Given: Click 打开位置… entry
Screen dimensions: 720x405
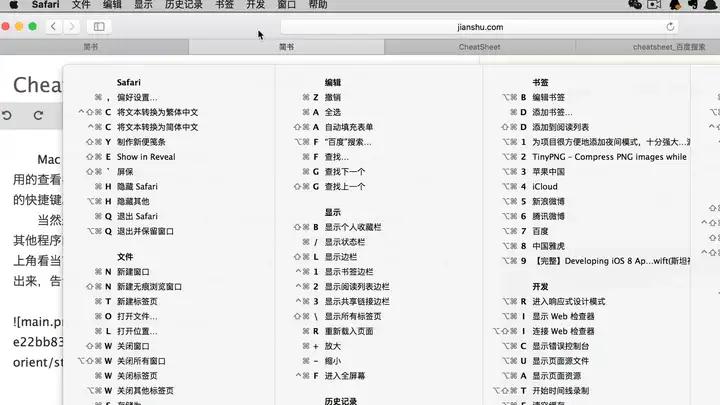Looking at the screenshot, I should [137, 331].
